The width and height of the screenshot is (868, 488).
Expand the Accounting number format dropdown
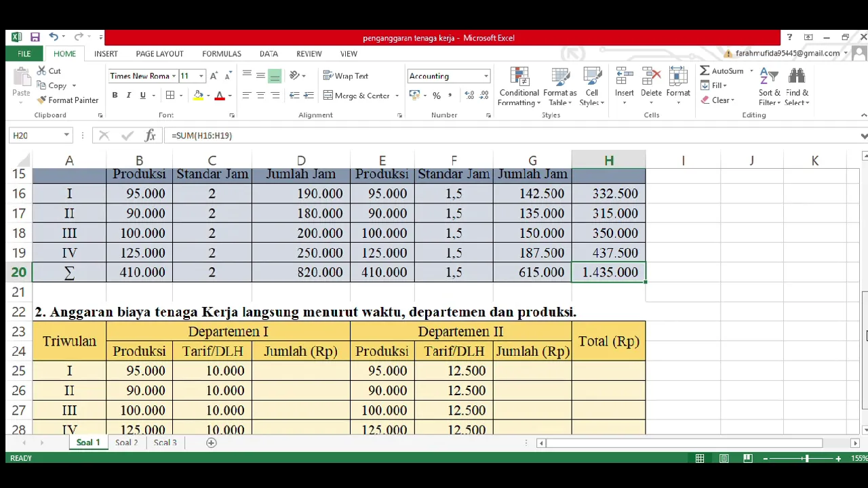coord(486,76)
